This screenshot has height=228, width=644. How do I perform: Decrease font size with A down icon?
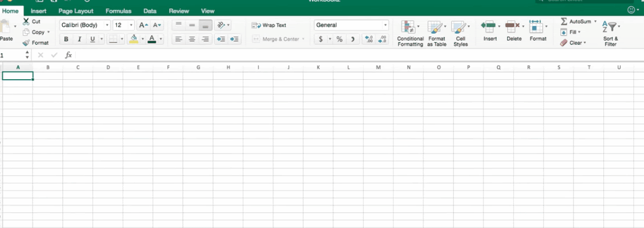(x=157, y=25)
